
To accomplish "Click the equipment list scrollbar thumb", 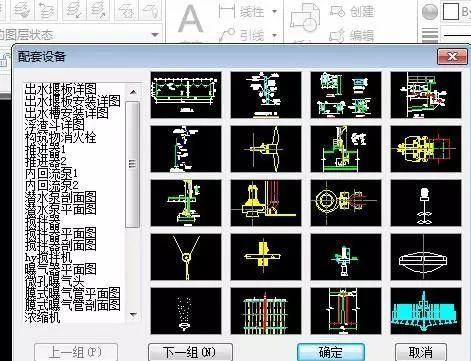I will (x=133, y=164).
